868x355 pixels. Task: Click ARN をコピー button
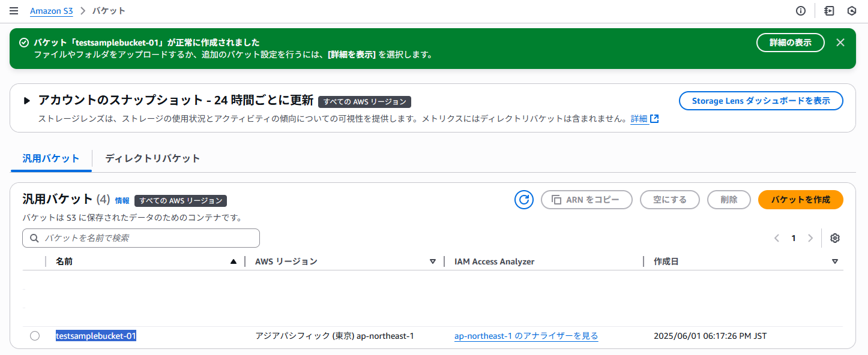point(586,200)
